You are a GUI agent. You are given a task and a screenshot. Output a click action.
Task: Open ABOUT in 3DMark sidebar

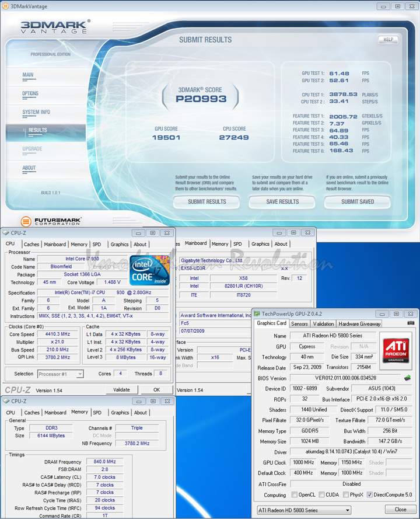click(x=29, y=168)
